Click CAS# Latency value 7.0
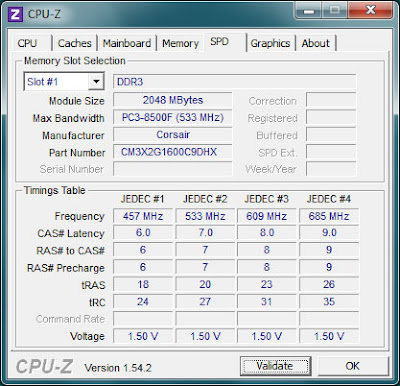This screenshot has width=400, height=386. click(x=205, y=233)
